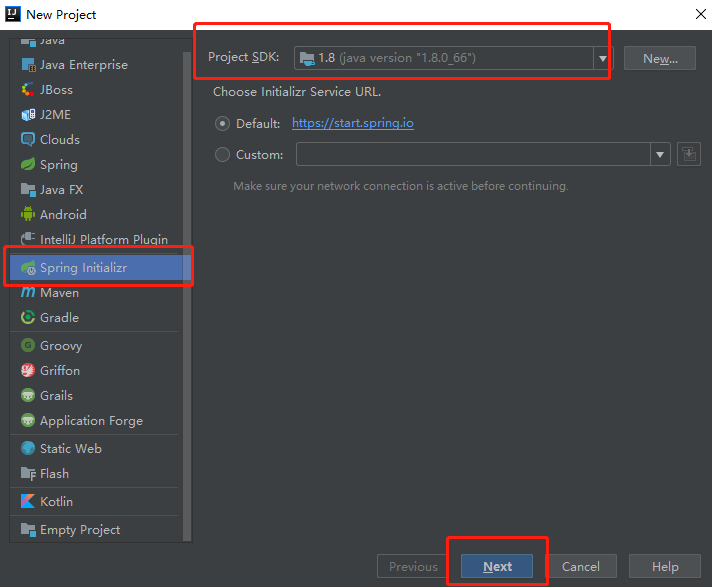Open the https://start.spring.io link
This screenshot has height=587, width=712.
[x=352, y=123]
